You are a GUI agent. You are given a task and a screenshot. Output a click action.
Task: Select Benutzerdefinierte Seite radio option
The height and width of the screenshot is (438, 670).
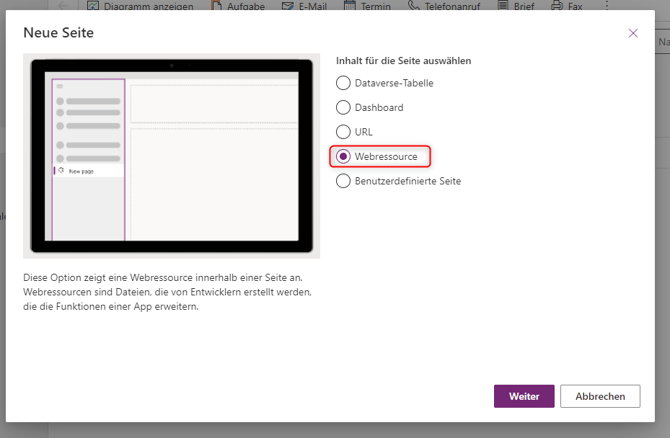344,181
